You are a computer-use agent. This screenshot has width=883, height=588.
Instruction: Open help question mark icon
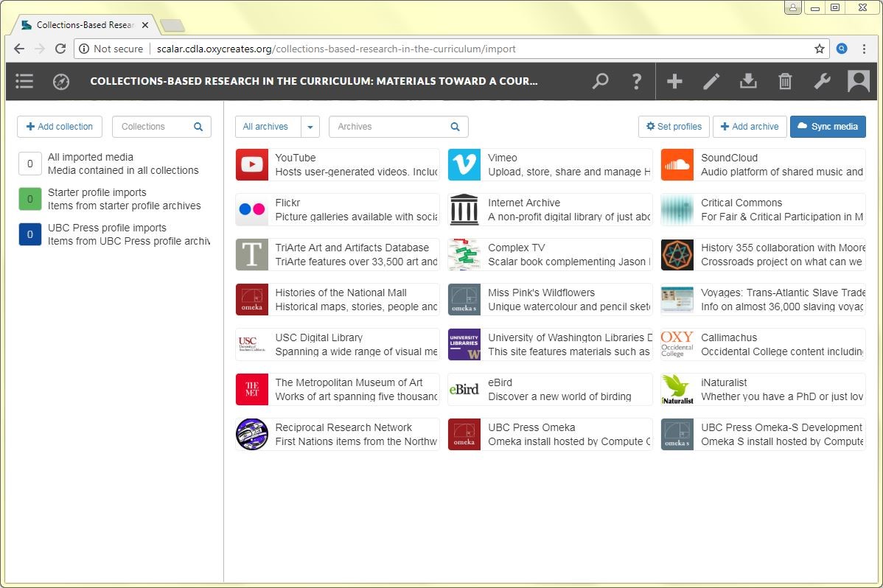tap(636, 81)
